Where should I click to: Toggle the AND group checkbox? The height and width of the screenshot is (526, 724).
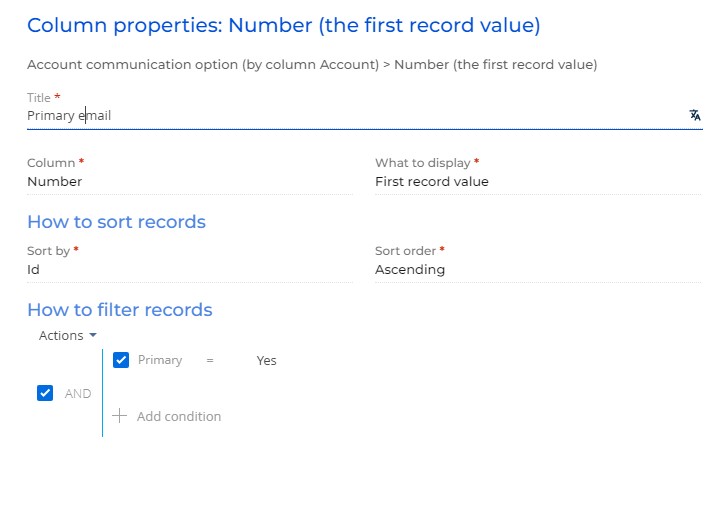click(x=45, y=393)
